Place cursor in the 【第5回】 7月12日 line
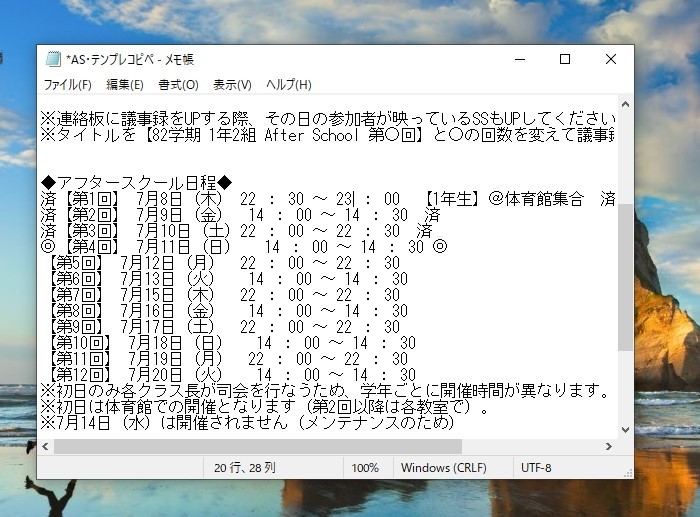Screen dimensions: 700x517 tap(224, 263)
